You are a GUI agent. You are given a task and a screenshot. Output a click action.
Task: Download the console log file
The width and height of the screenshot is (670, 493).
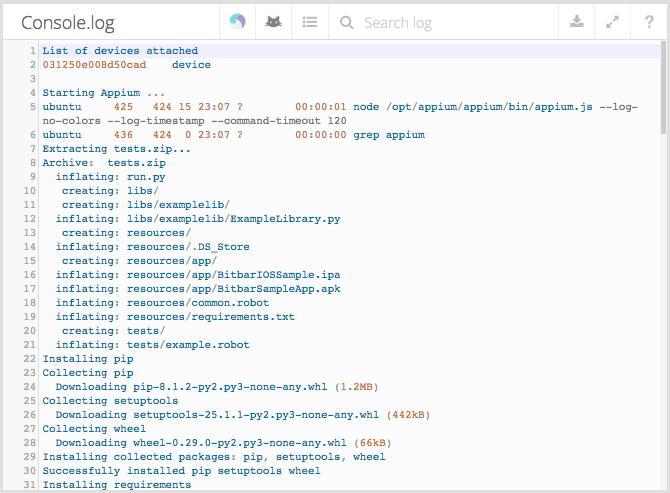576,22
